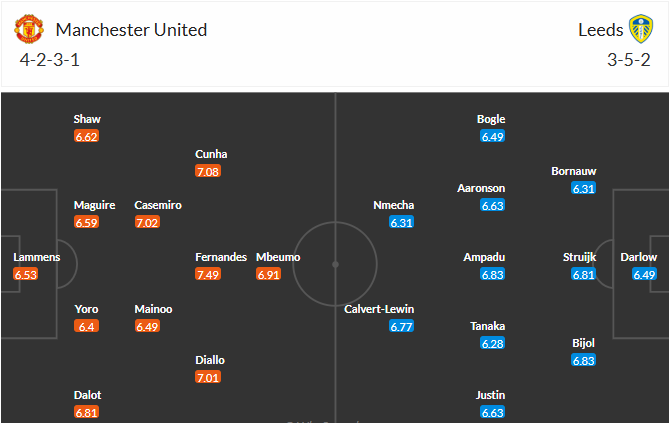Click Diallo's 7.01 rating badge
This screenshot has width=670, height=423.
click(x=208, y=377)
